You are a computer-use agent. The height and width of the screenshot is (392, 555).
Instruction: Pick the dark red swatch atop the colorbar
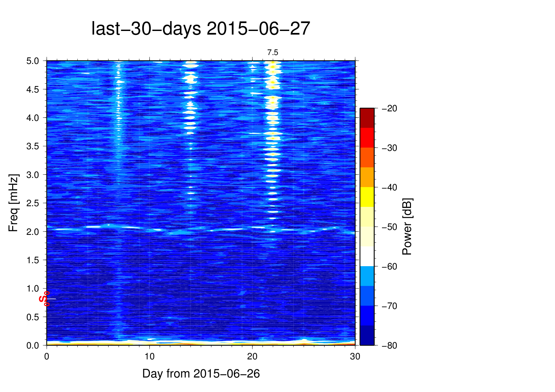point(367,118)
